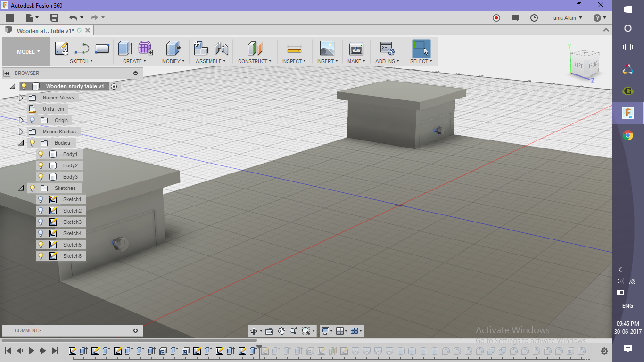
Task: Expand the COMMENTS panel plus button
Action: [135, 330]
